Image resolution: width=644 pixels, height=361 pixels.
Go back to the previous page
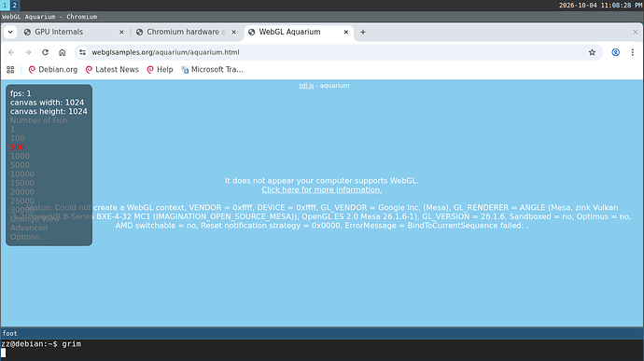pyautogui.click(x=11, y=52)
